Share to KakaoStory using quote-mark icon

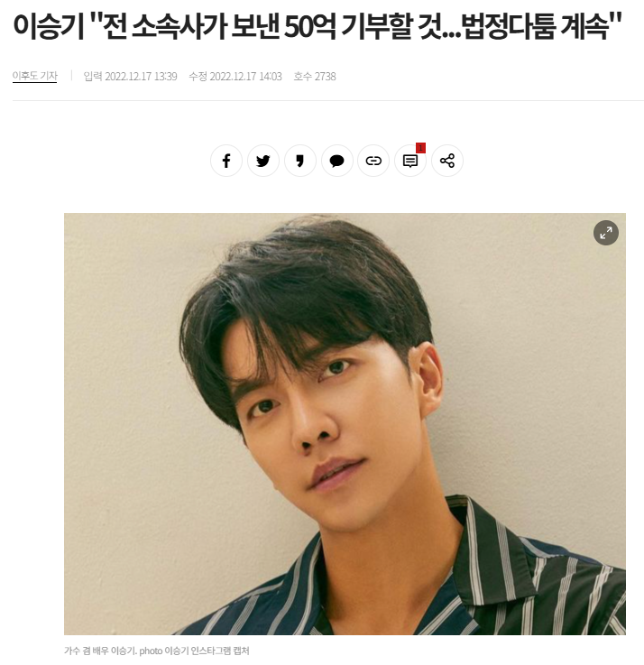click(299, 161)
